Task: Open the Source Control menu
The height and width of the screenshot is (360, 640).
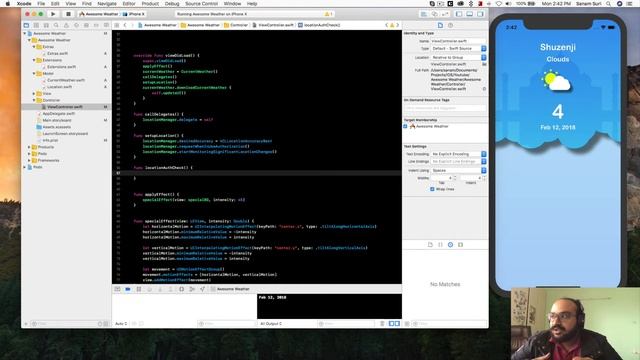Action: [202, 4]
